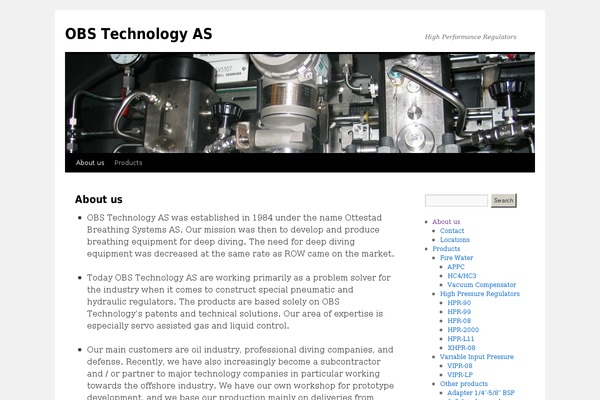
Task: Click the paragraph about establishment in 1984
Action: pos(240,236)
